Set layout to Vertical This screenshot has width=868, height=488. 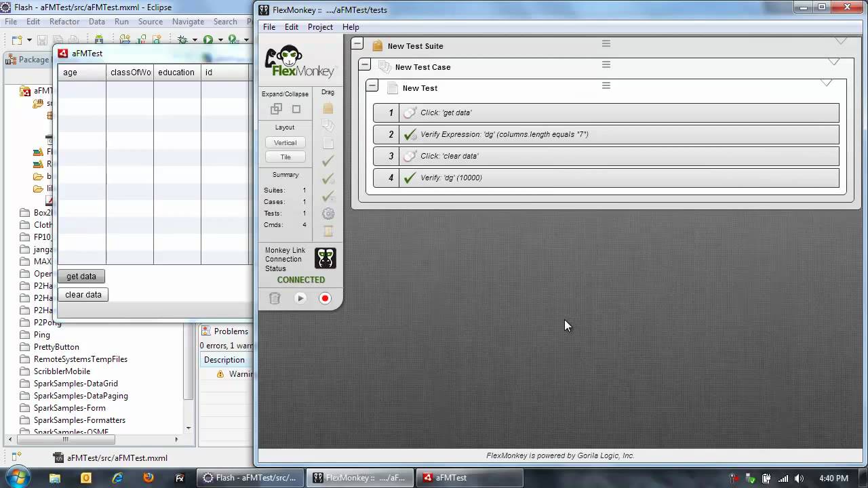[285, 142]
